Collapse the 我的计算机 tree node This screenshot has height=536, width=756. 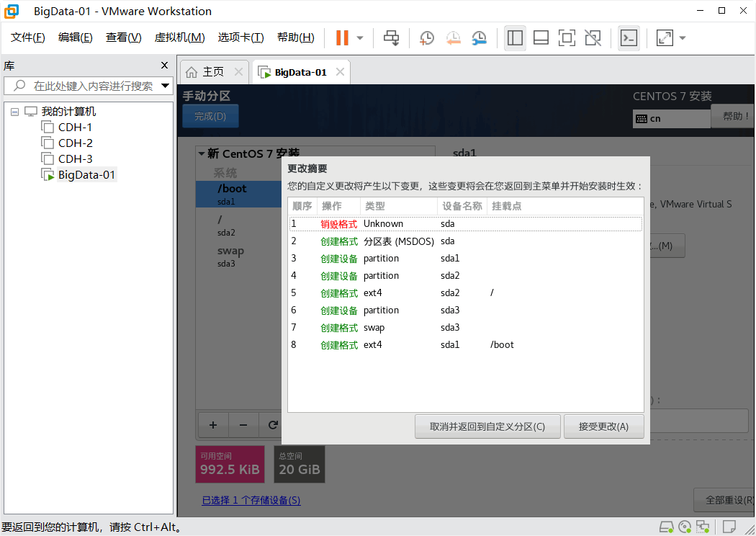pos(14,111)
